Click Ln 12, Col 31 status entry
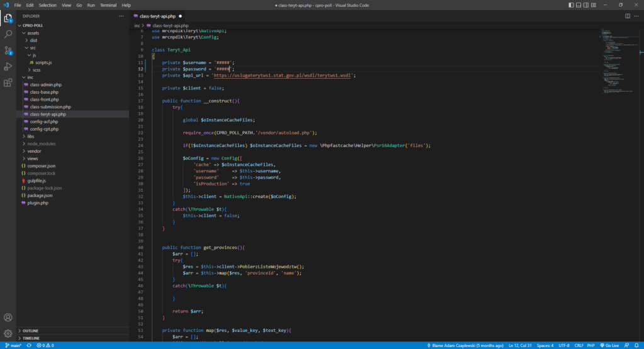The width and height of the screenshot is (644, 349). [x=520, y=345]
